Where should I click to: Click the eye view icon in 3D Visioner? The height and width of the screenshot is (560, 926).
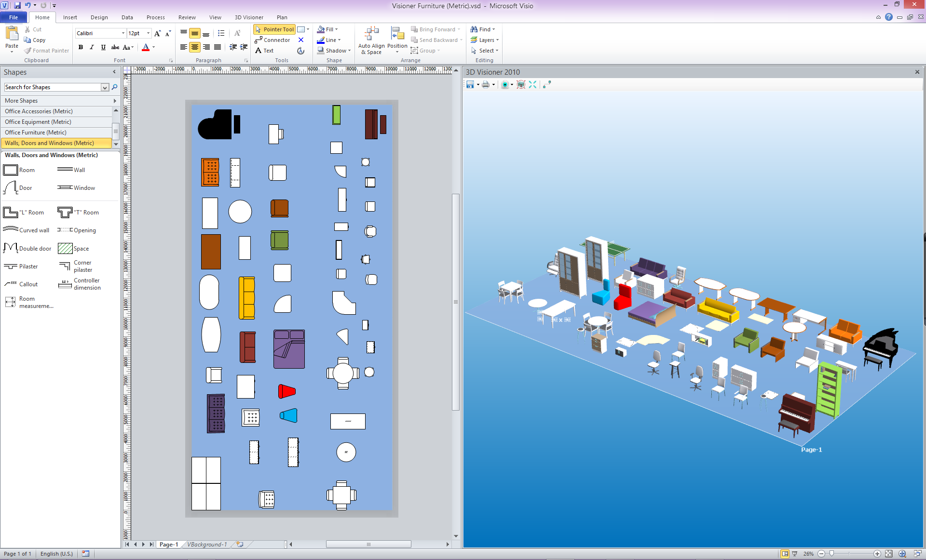click(x=504, y=85)
